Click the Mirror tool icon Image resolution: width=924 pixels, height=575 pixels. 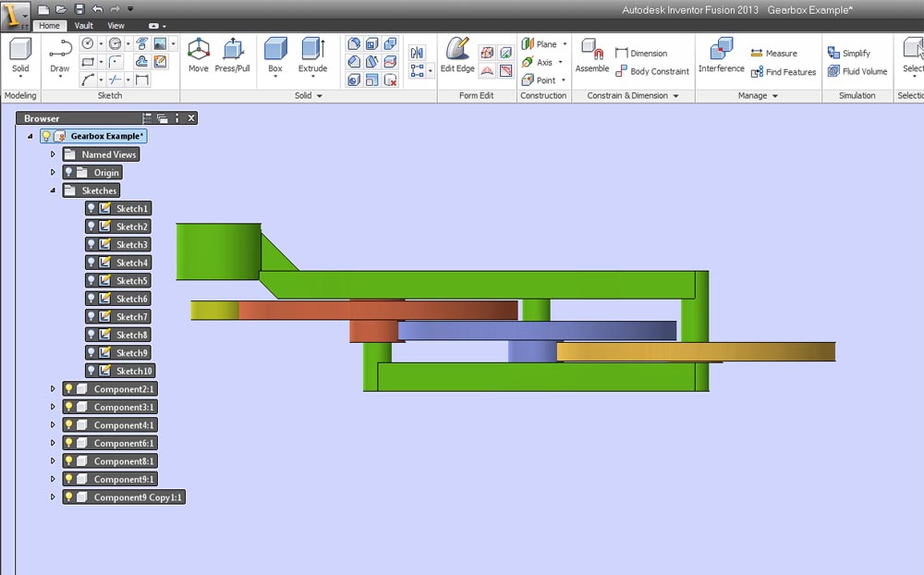pyautogui.click(x=418, y=53)
